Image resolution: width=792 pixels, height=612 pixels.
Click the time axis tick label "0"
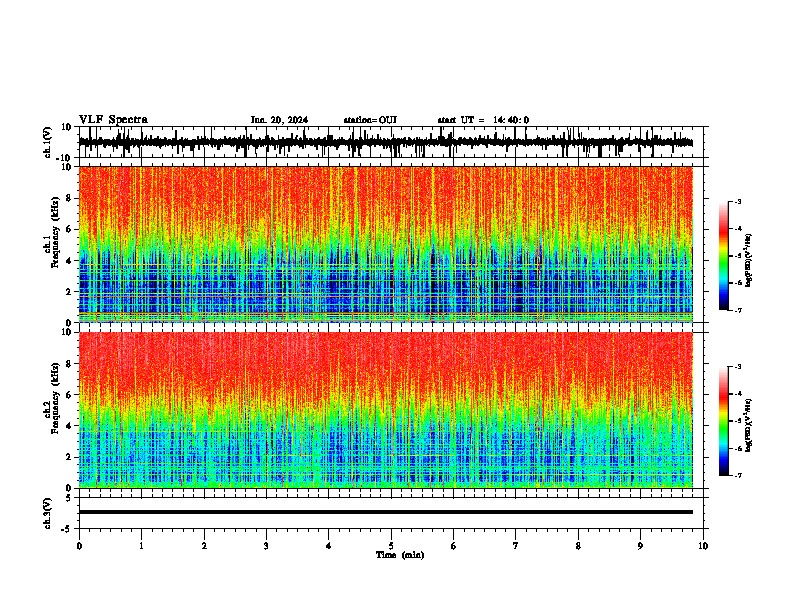click(79, 546)
